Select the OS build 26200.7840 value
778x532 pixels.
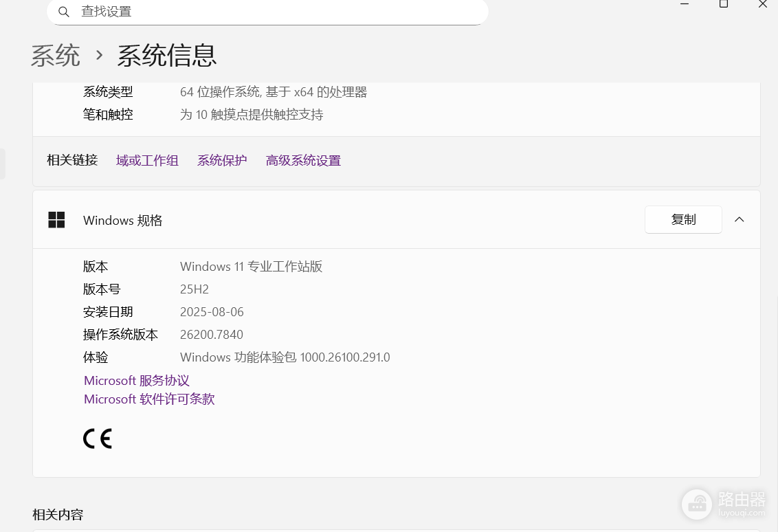click(212, 335)
